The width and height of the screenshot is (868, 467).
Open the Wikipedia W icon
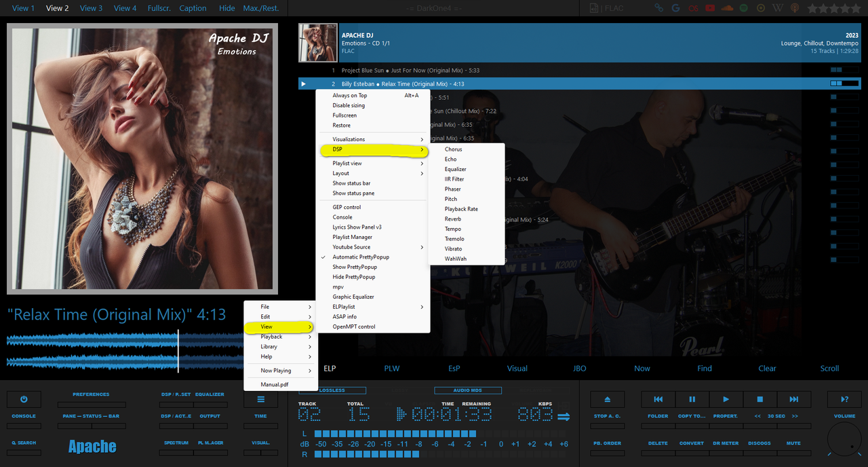[778, 8]
